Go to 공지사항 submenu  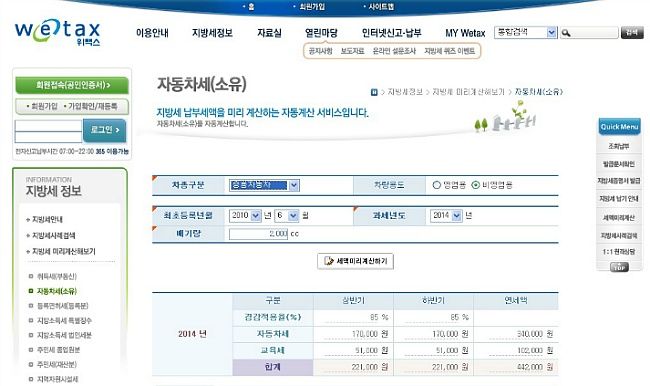(x=320, y=51)
